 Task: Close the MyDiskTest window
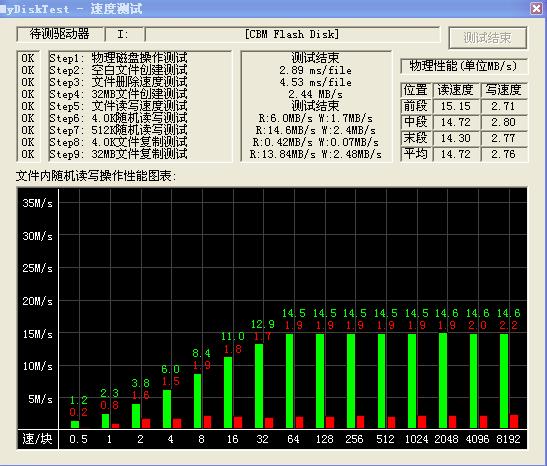(x=536, y=8)
